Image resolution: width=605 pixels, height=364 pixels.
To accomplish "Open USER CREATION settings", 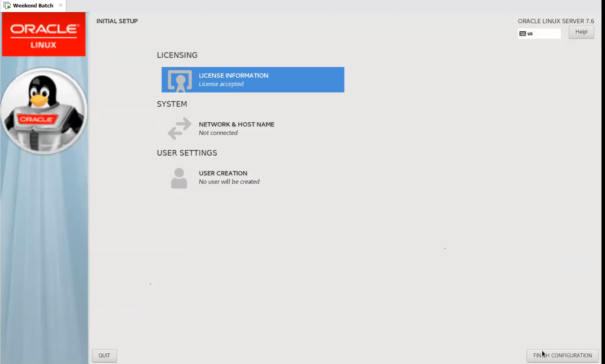I will (253, 177).
